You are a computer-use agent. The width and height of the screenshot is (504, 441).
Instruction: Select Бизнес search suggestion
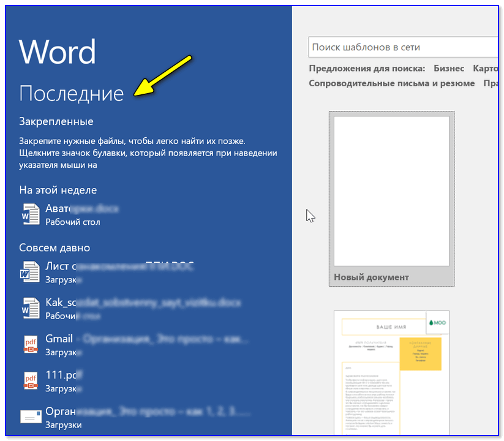tap(449, 69)
